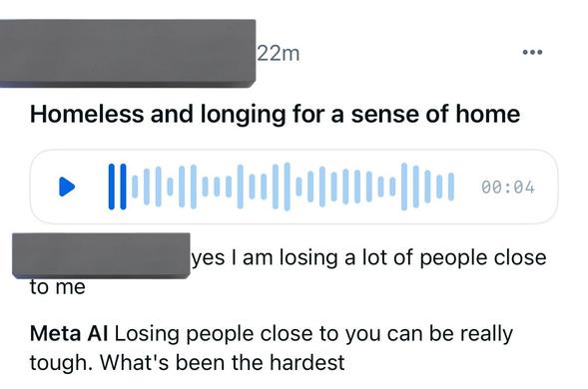Click the line 'tough. What's been the hardest'
Viewport: 588px width, 389px height.
click(187, 363)
